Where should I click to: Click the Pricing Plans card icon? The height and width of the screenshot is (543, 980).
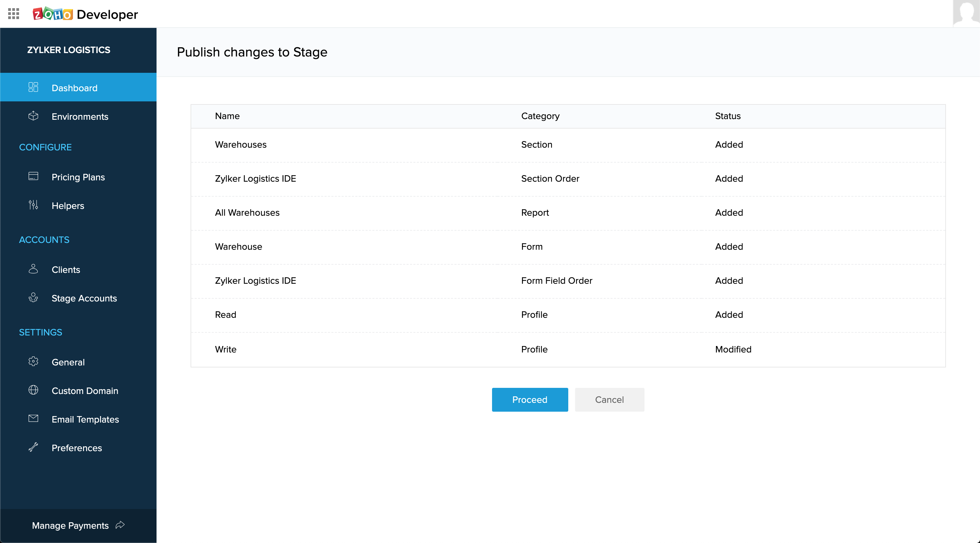tap(33, 177)
